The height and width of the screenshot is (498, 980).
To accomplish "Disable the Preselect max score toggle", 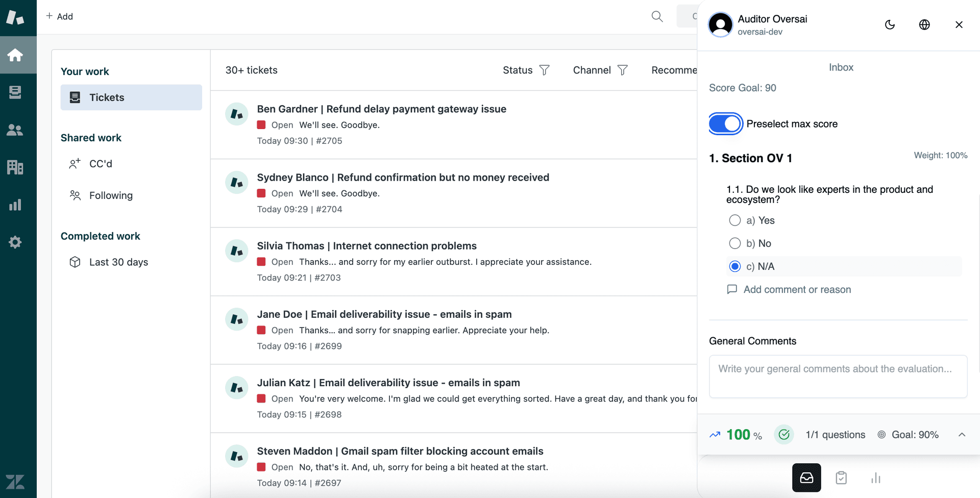I will coord(725,123).
